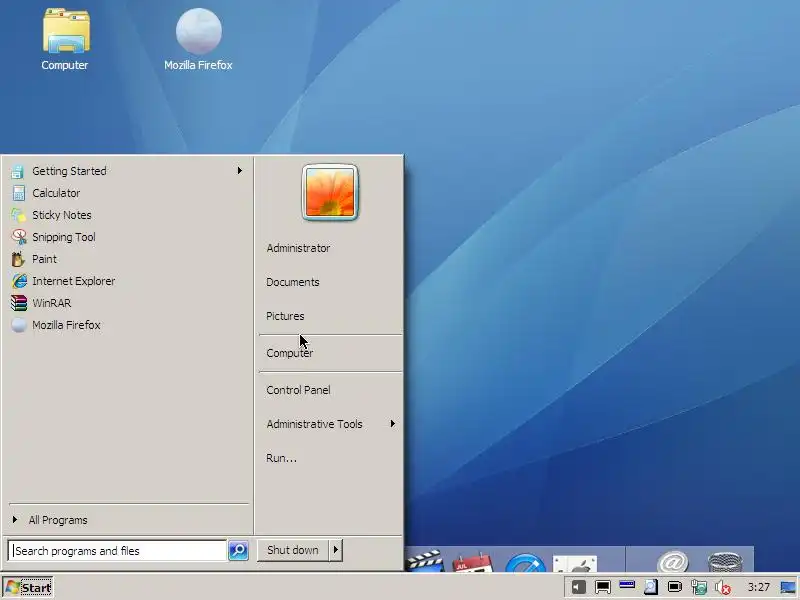Viewport: 800px width, 600px height.
Task: Open Administrative Tools entry
Action: 314,424
